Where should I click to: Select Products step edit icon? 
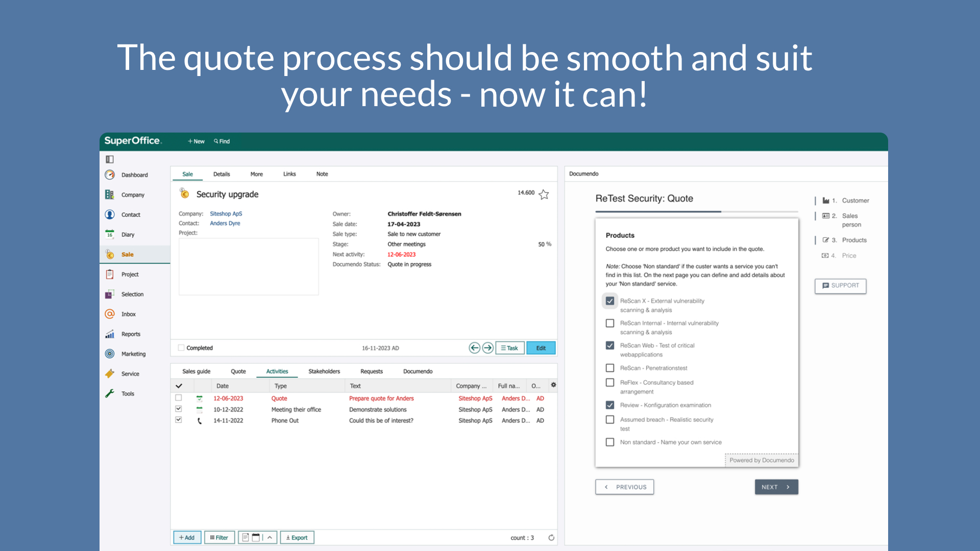click(826, 240)
